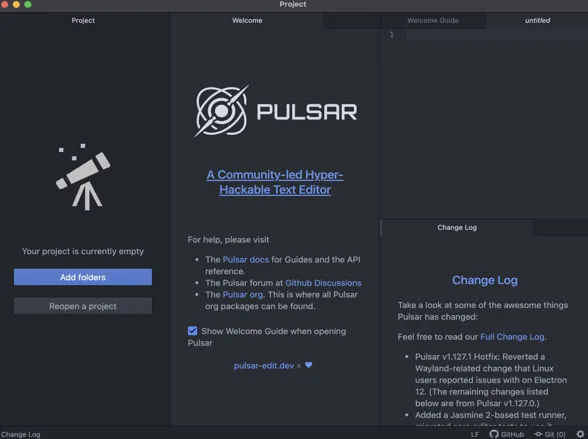
Task: Click line 1 in the untitled editor
Action: [496, 35]
